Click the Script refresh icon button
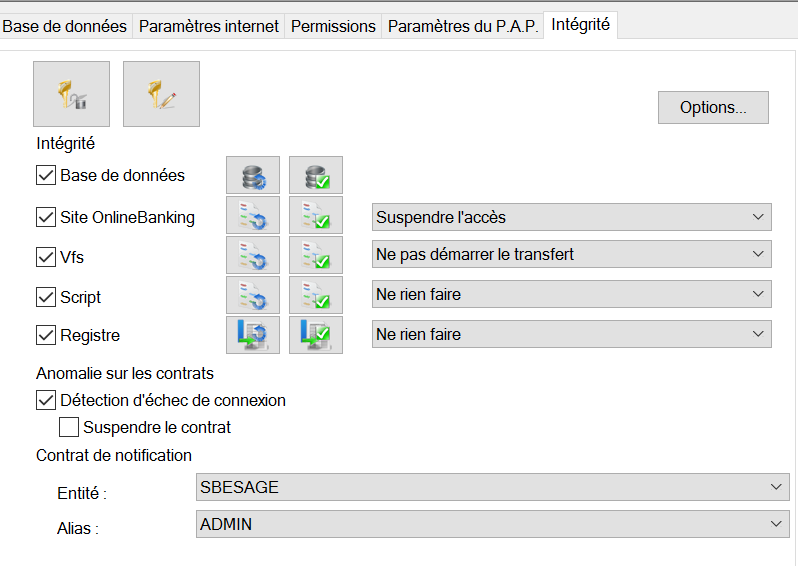This screenshot has height=566, width=798. click(x=252, y=295)
